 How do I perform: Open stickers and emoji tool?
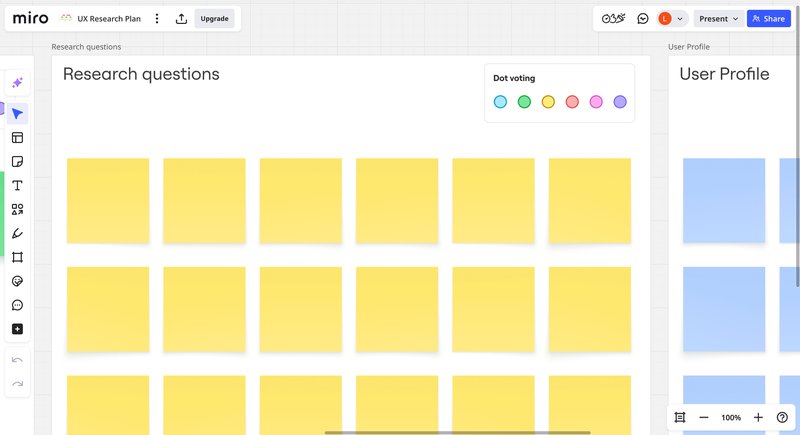tap(17, 281)
